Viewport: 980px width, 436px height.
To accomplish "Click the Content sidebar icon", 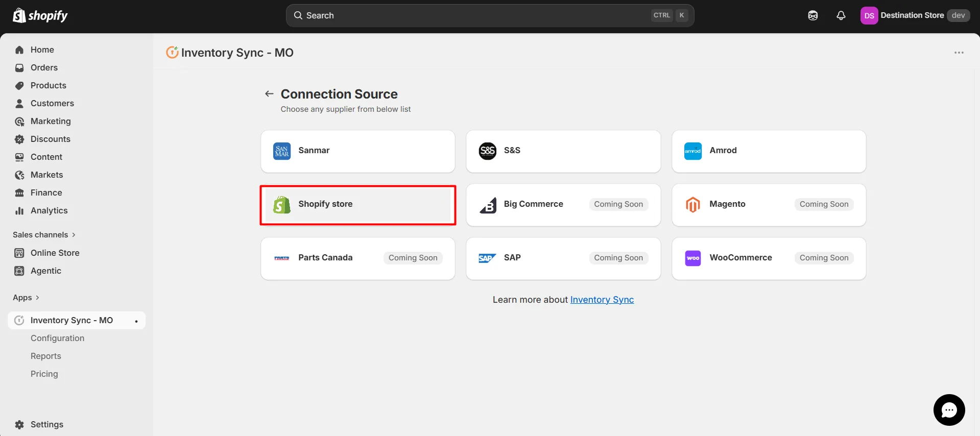I will click(x=19, y=157).
